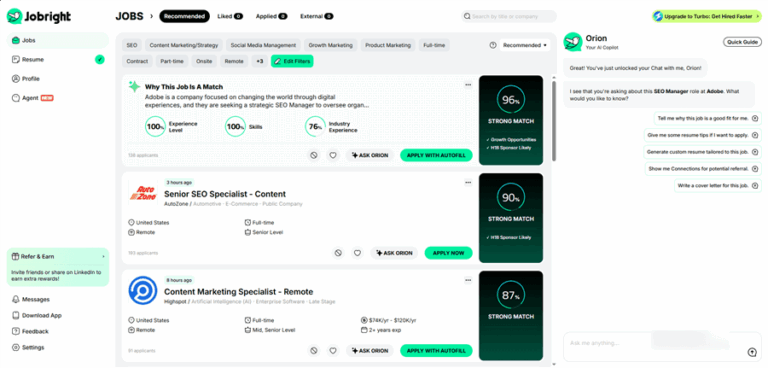Like the Senior SEO Specialist job
Viewport: 768px width, 368px height.
(x=358, y=253)
